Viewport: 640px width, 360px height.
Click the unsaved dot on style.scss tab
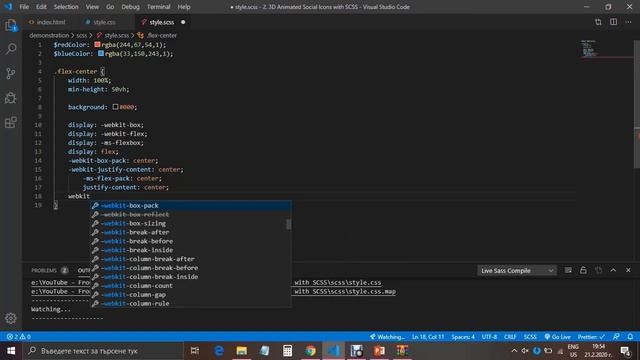click(183, 22)
